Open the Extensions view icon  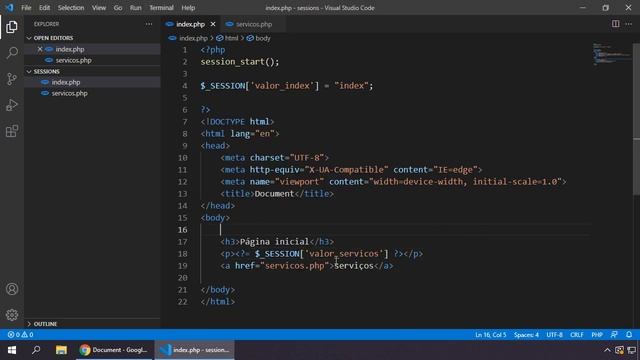click(x=12, y=131)
